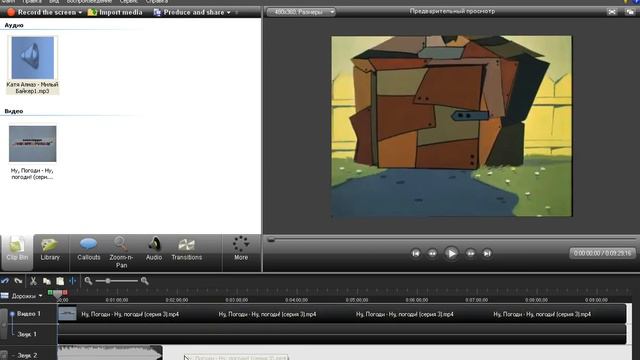Open the Transitions tab
Image resolution: width=640 pixels, height=360 pixels.
187,250
